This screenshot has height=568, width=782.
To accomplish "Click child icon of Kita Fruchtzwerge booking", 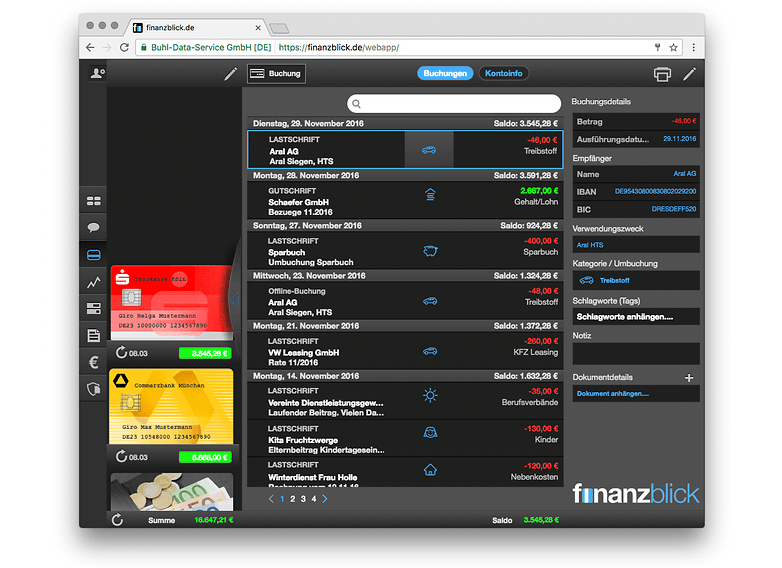I will 430,432.
